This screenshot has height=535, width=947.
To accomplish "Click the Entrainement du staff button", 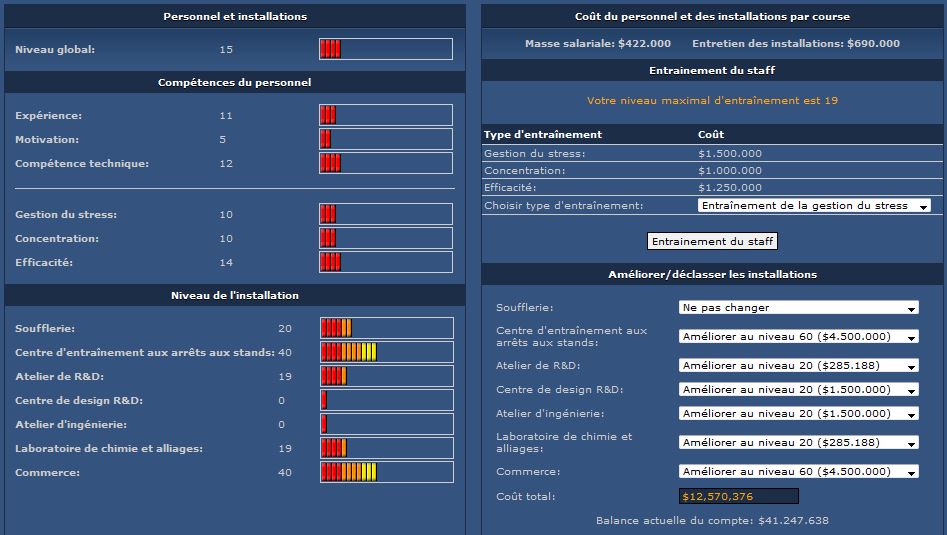I will pos(712,242).
